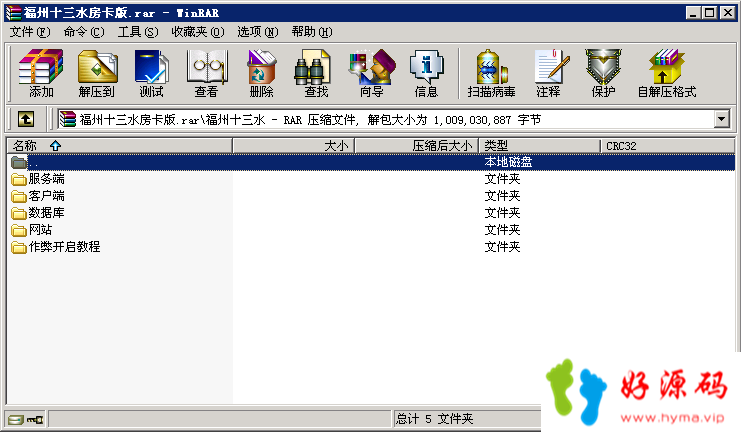The image size is (741, 432).
Task: Click the Add (添加) toolbar icon
Action: tap(41, 73)
